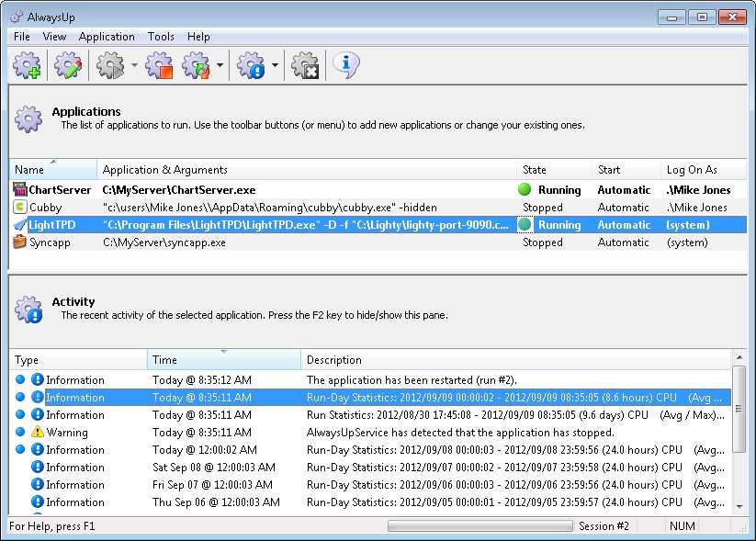This screenshot has width=756, height=541.
Task: Click Syncapp row Stopped state
Action: point(543,242)
